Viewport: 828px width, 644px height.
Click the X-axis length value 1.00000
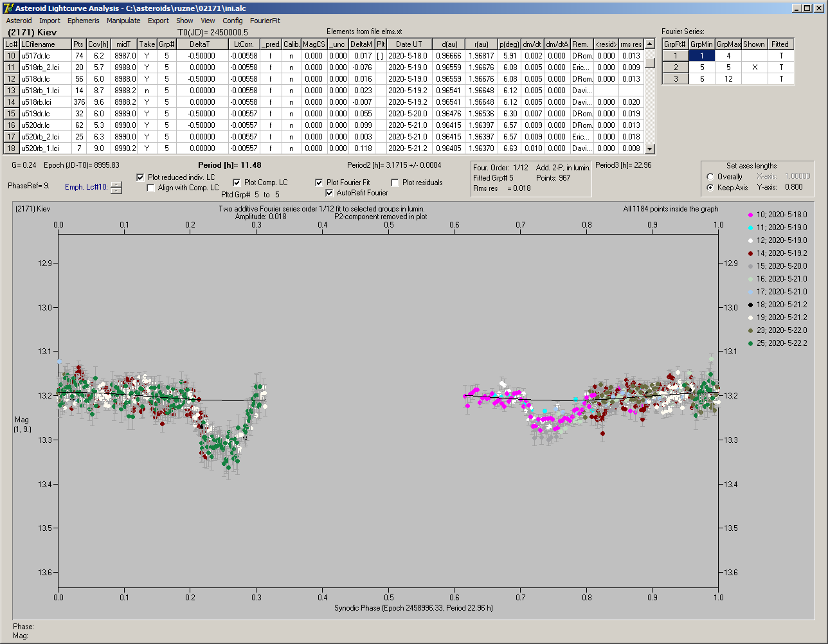point(797,176)
